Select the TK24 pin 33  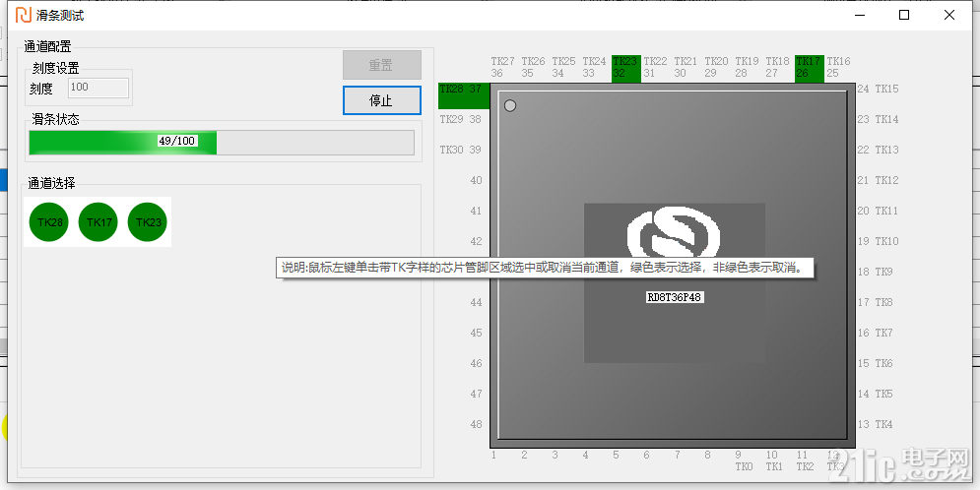pyautogui.click(x=595, y=68)
